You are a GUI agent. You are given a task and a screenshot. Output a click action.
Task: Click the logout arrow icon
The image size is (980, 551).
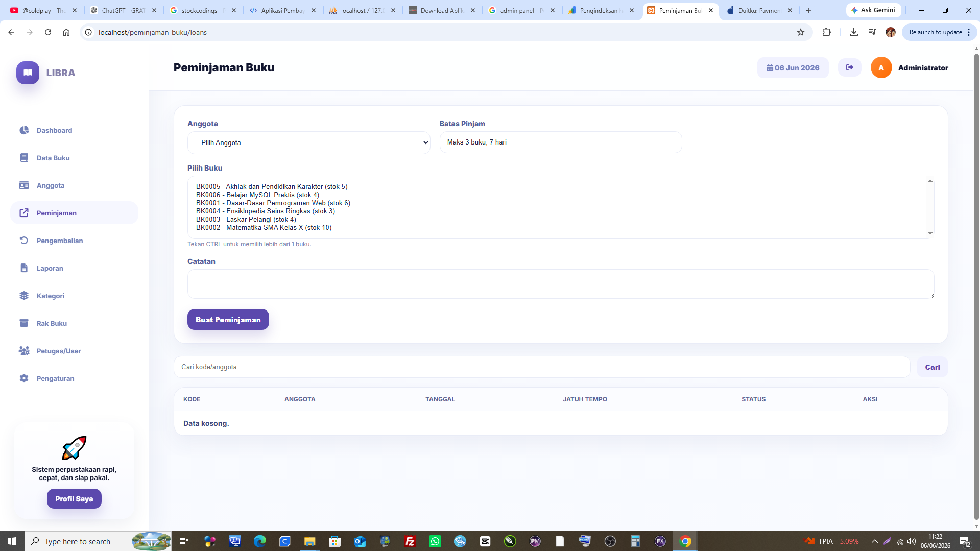849,67
